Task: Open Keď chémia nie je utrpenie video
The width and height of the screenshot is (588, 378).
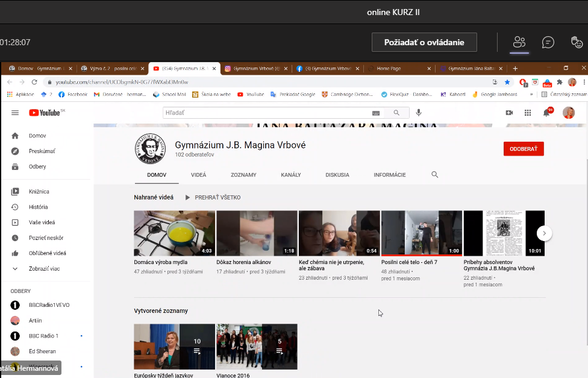Action: pos(339,233)
